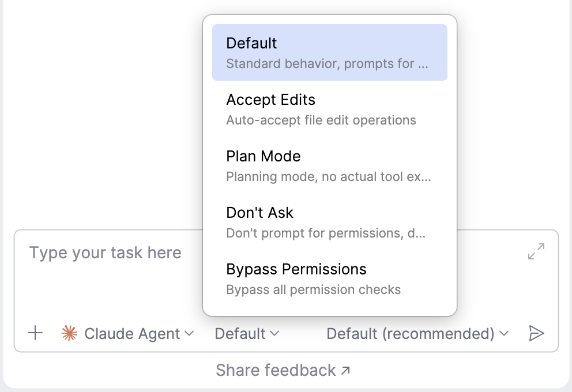Expand the model dropdown labeled Default
572x392 pixels.
click(247, 333)
